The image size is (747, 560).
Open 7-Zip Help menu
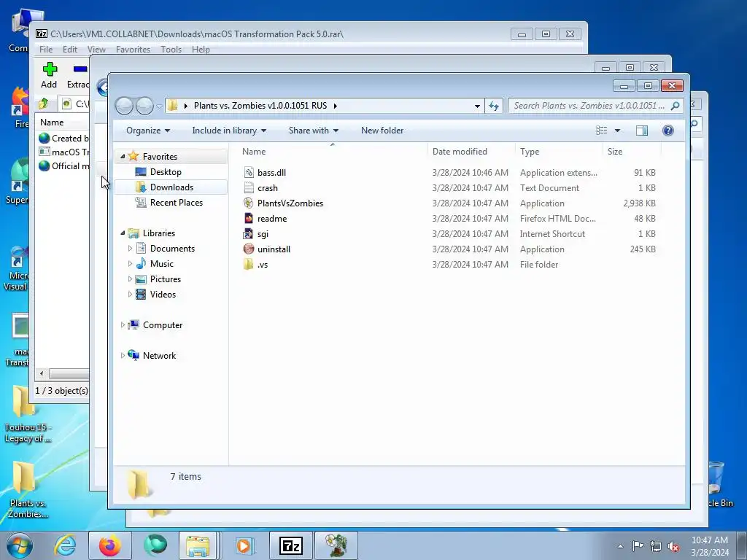[201, 50]
